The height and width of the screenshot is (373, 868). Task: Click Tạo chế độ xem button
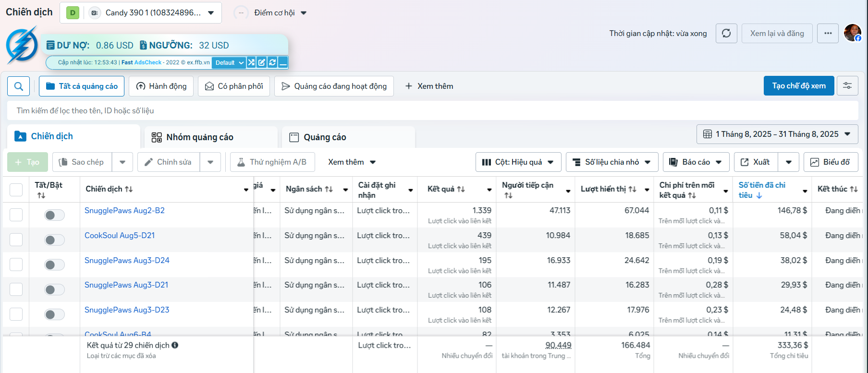coord(799,86)
